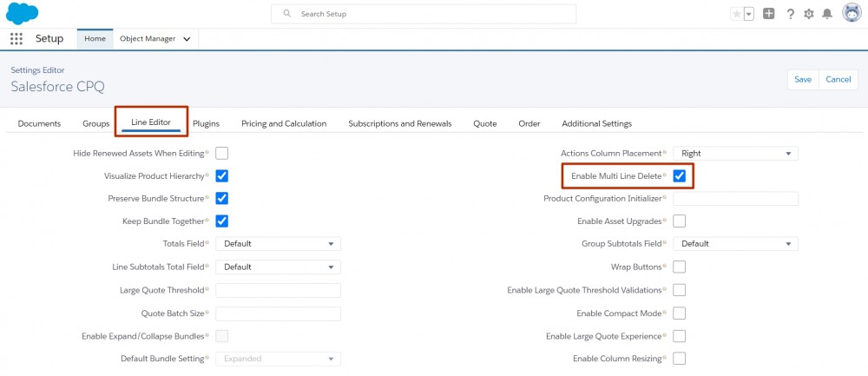Open the Additional Settings tab
The height and width of the screenshot is (376, 868).
pyautogui.click(x=597, y=123)
